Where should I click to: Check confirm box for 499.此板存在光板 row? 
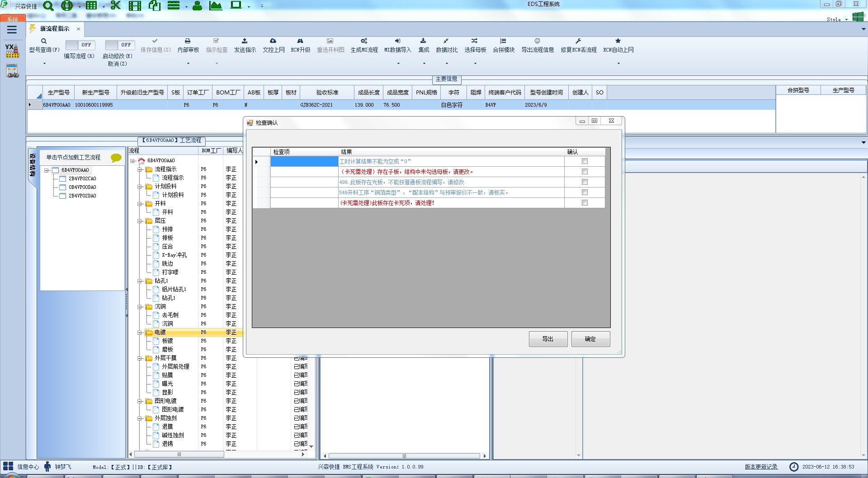tap(585, 182)
